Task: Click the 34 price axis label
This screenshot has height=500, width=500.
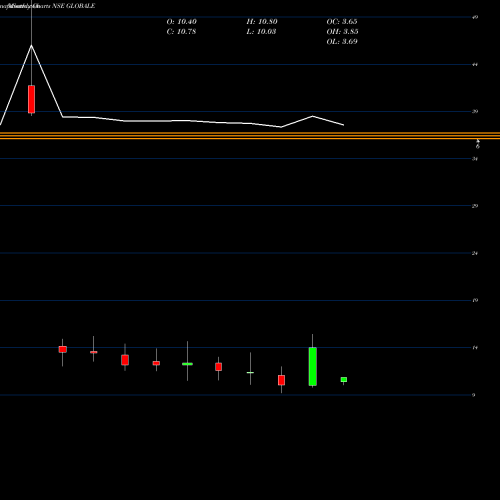Action: point(475,159)
